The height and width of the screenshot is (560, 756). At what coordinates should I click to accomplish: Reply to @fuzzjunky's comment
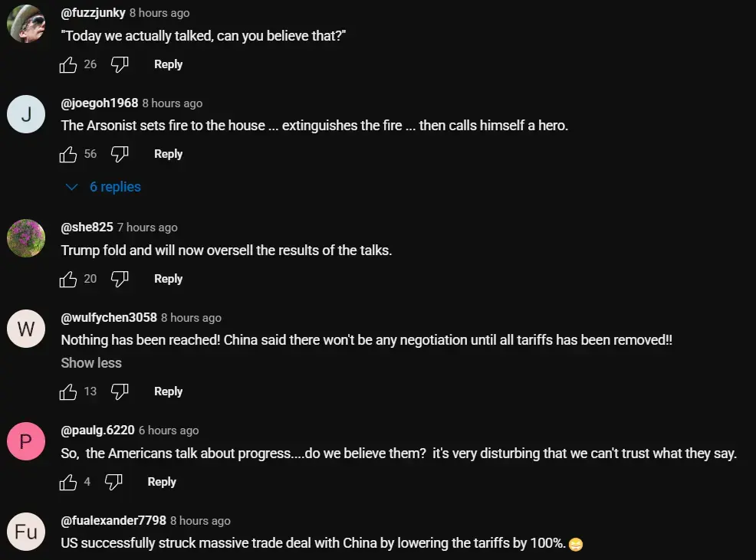tap(168, 64)
